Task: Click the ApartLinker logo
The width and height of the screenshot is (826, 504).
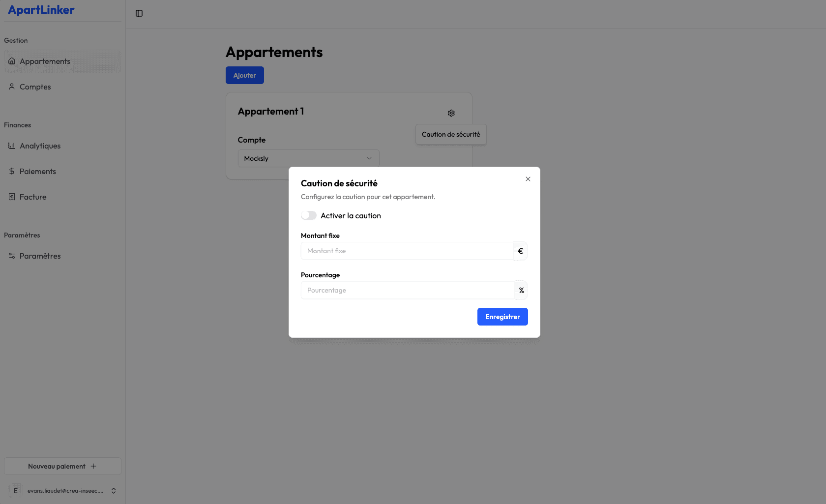Action: pyautogui.click(x=41, y=10)
